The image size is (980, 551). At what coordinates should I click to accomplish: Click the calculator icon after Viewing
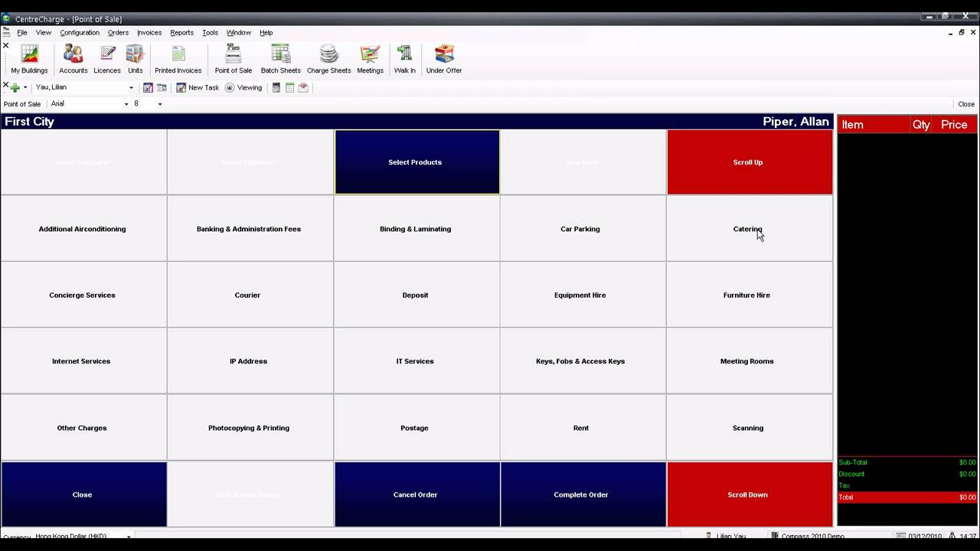pos(276,87)
